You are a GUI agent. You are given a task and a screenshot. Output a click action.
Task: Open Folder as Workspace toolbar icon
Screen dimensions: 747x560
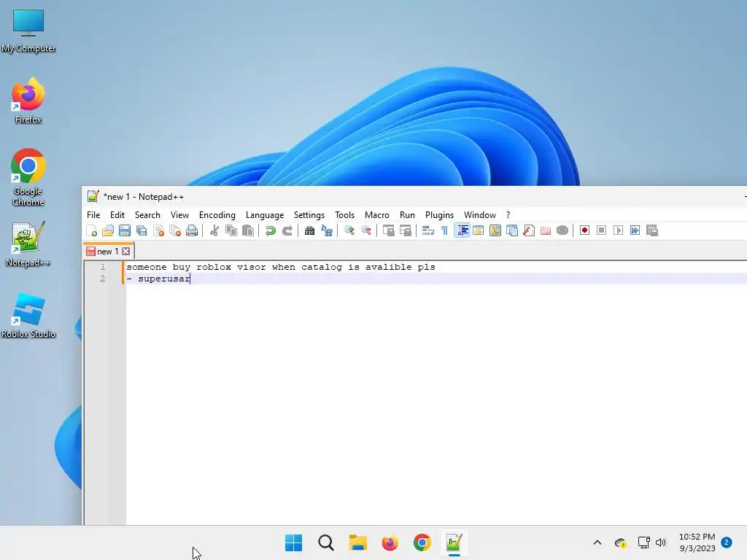[x=546, y=231]
